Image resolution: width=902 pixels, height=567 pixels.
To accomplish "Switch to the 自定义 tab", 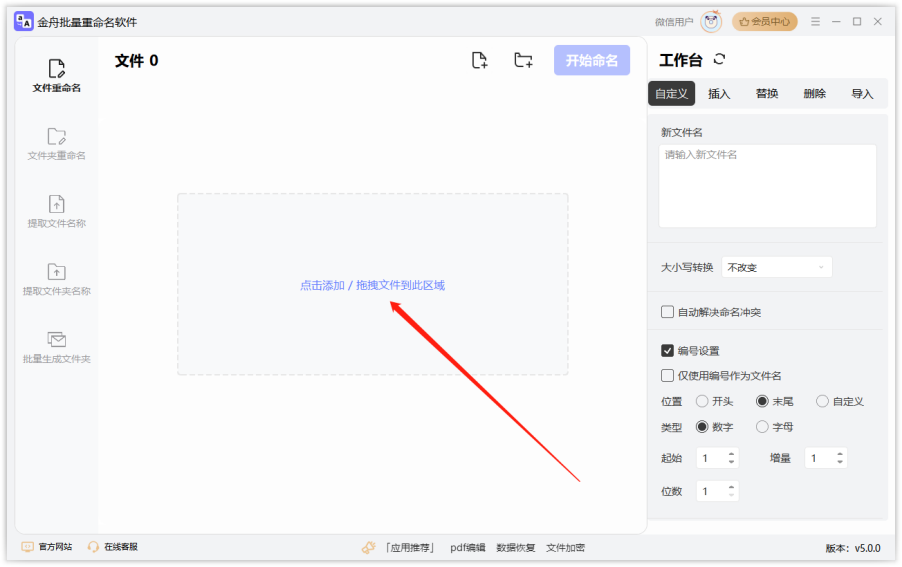I will [x=671, y=94].
